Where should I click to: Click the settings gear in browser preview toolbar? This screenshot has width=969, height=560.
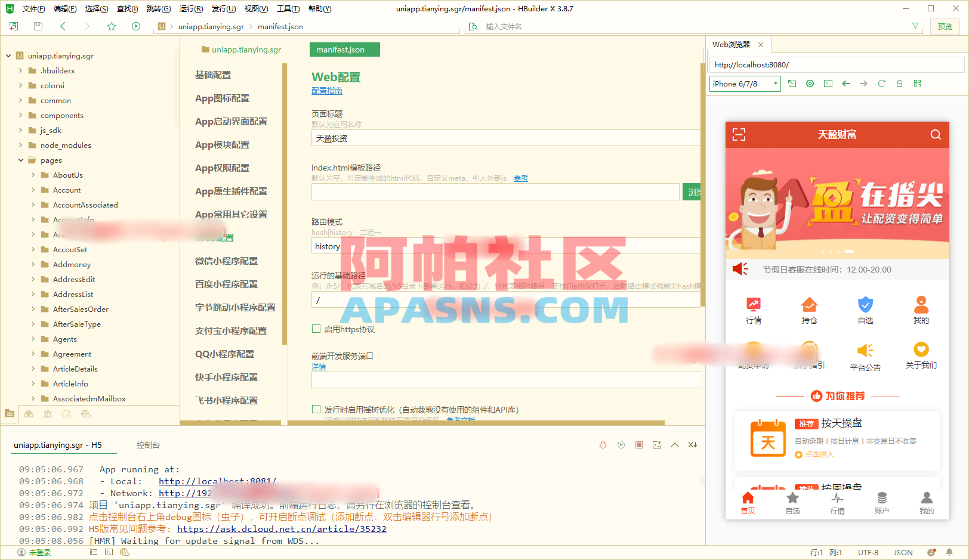point(810,83)
